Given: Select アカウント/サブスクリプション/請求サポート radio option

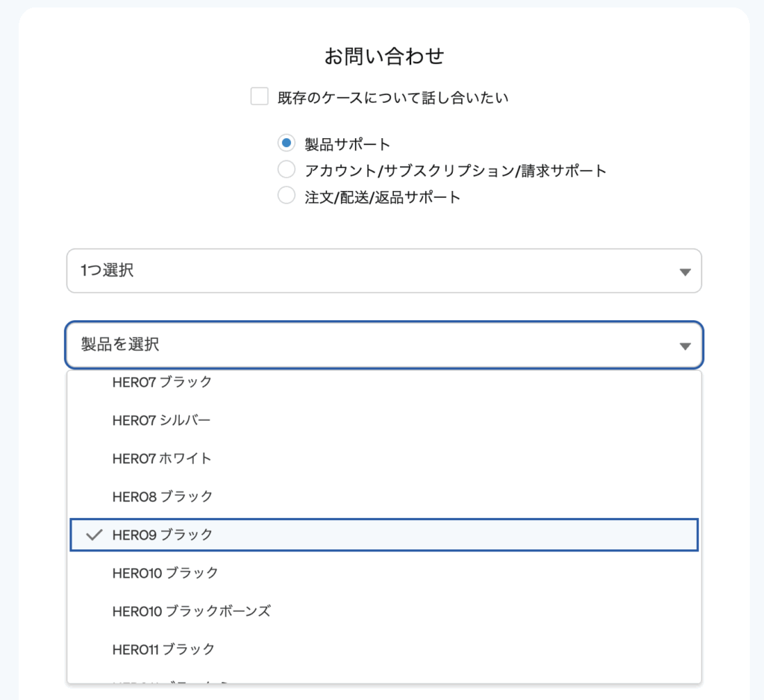Looking at the screenshot, I should (286, 169).
